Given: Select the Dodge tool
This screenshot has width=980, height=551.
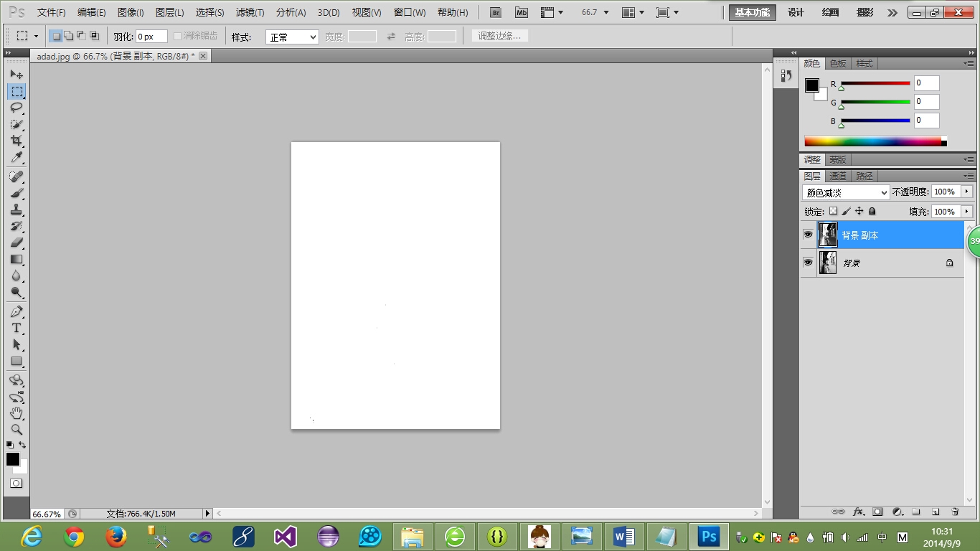Looking at the screenshot, I should tap(17, 292).
